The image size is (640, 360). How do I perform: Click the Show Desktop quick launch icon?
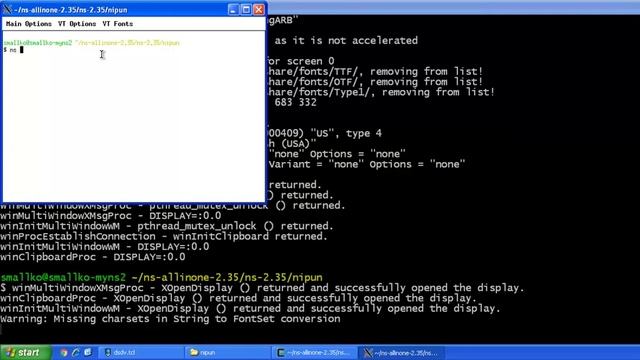88,352
